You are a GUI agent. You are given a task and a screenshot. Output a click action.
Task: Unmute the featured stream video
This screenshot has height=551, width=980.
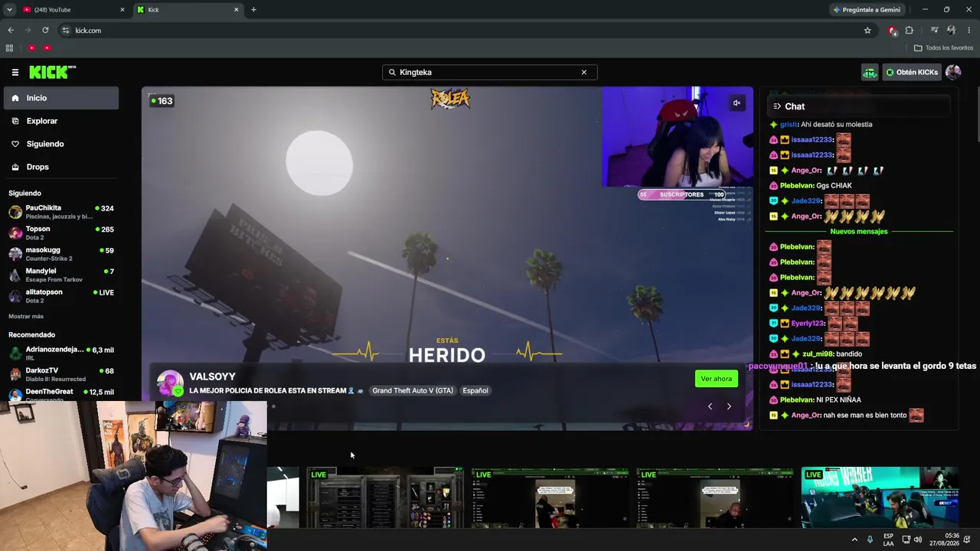tap(737, 103)
